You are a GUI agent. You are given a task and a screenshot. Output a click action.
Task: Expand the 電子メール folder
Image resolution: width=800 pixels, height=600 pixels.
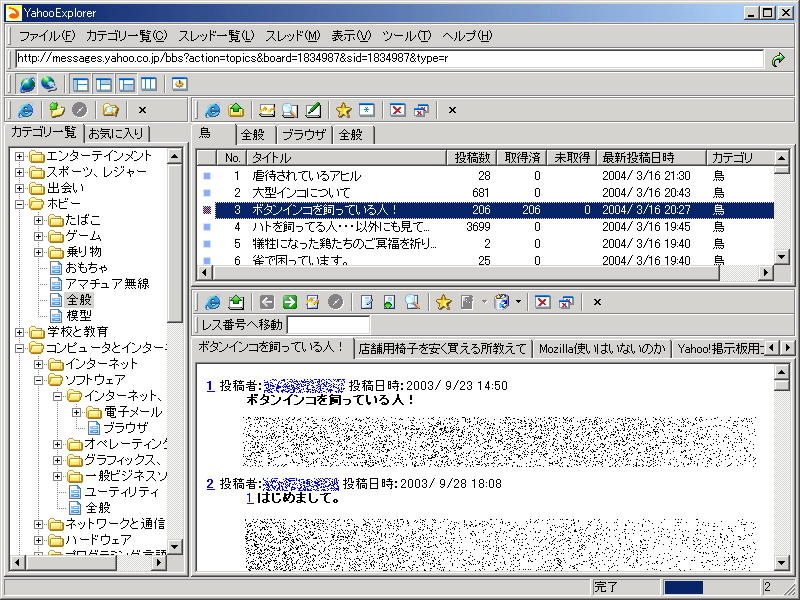pyautogui.click(x=77, y=412)
